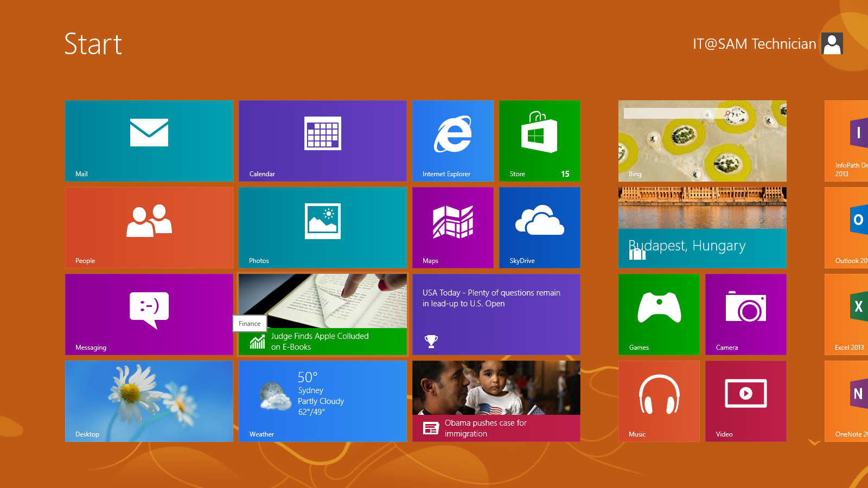Open the Maps tile

pos(453,228)
